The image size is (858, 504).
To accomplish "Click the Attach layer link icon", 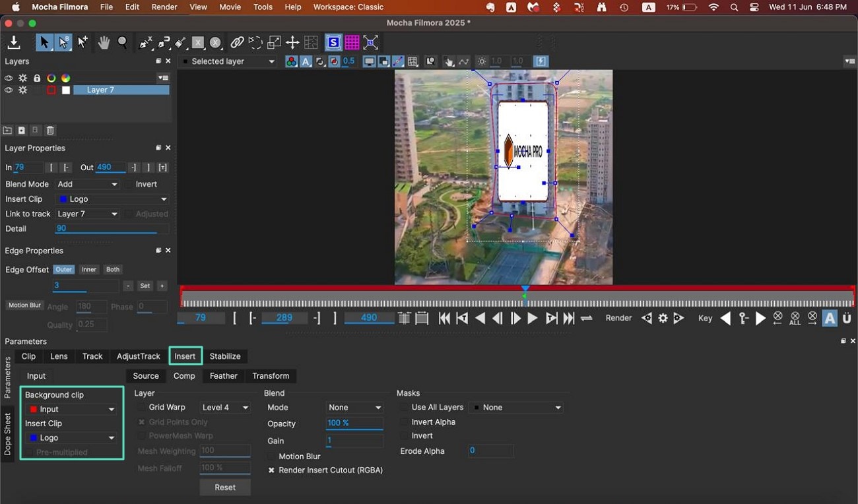I will click(237, 43).
